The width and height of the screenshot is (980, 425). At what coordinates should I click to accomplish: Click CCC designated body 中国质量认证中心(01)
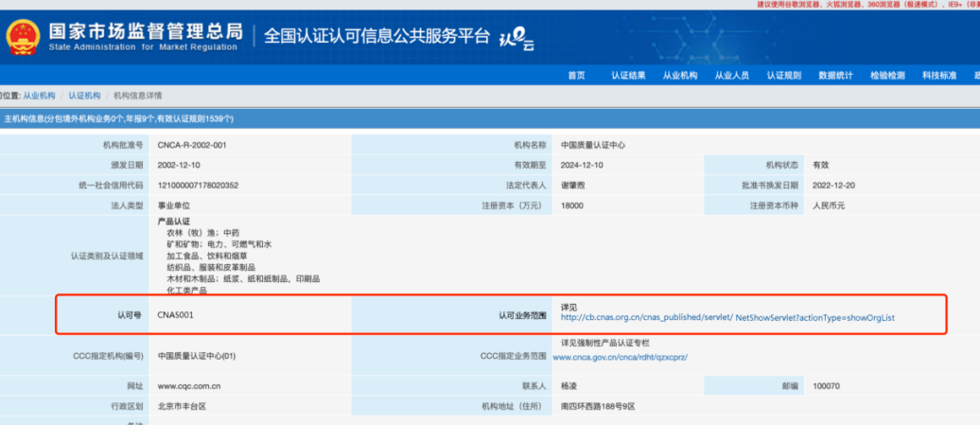click(196, 356)
